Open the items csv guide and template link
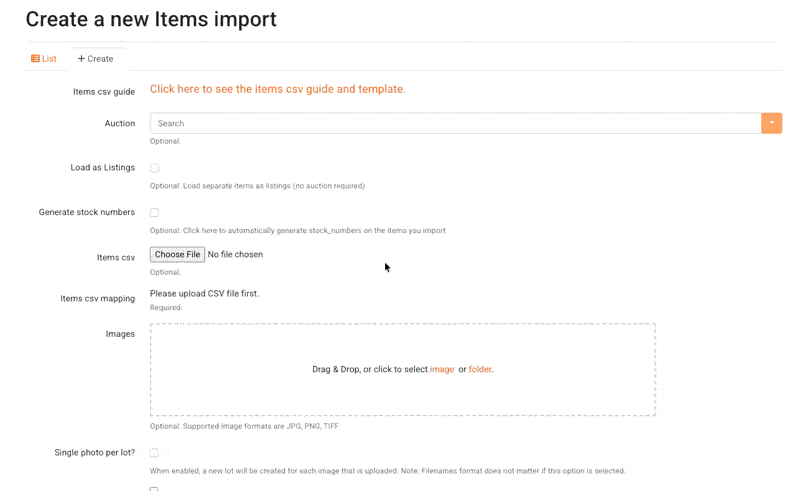800x491 pixels. click(x=277, y=89)
